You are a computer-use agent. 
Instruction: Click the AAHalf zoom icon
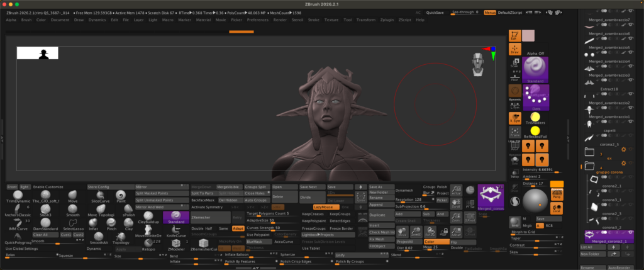pos(456,232)
